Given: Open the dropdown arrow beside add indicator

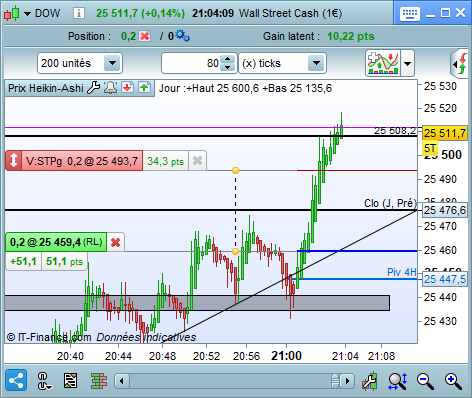Looking at the screenshot, I should tap(407, 63).
